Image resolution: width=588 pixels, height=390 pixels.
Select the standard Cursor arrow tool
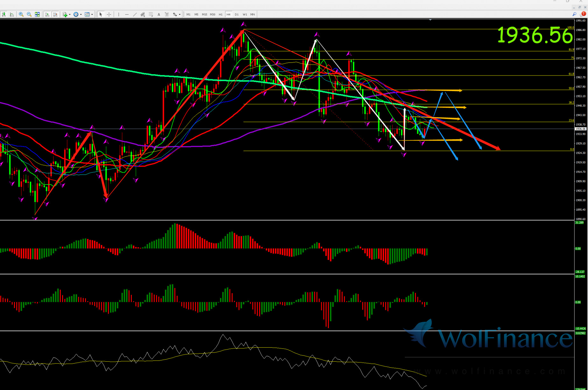click(x=101, y=14)
